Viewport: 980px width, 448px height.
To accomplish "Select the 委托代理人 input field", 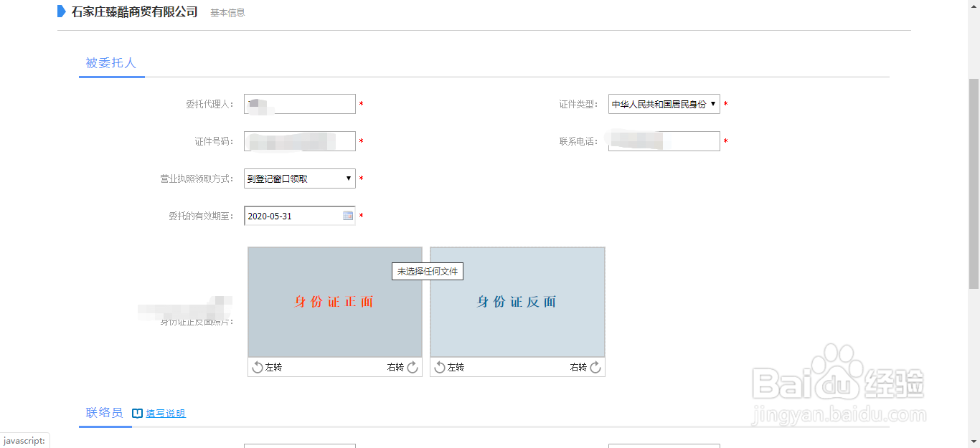I will [299, 103].
